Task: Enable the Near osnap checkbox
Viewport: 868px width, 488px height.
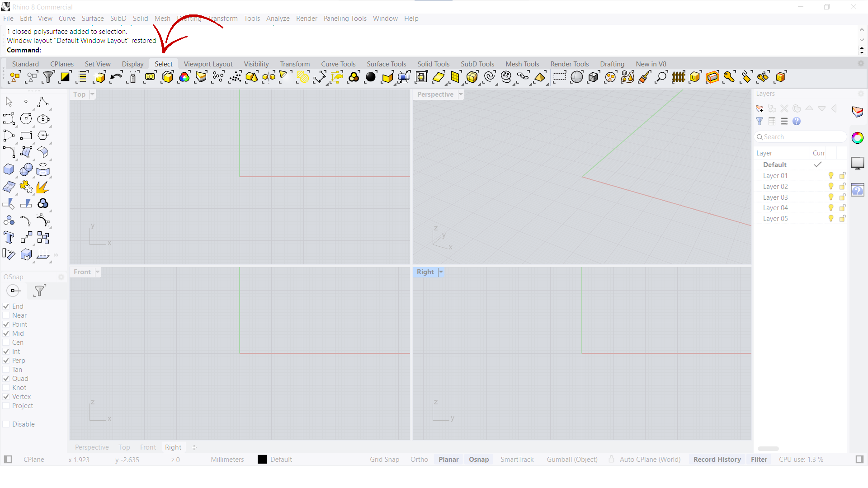Action: pyautogui.click(x=6, y=315)
